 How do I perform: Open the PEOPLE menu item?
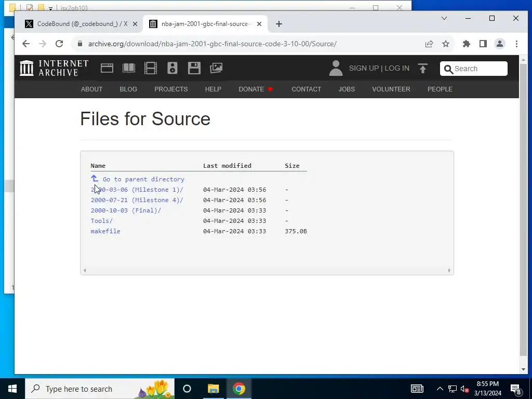point(440,89)
